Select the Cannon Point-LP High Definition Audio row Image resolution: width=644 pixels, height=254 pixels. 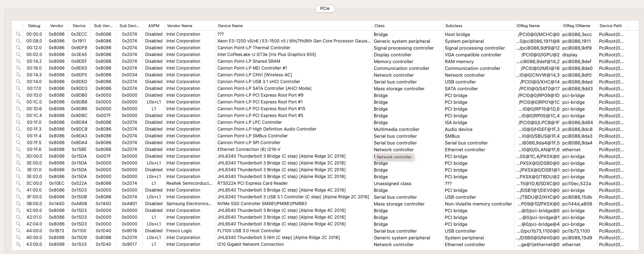325,129
